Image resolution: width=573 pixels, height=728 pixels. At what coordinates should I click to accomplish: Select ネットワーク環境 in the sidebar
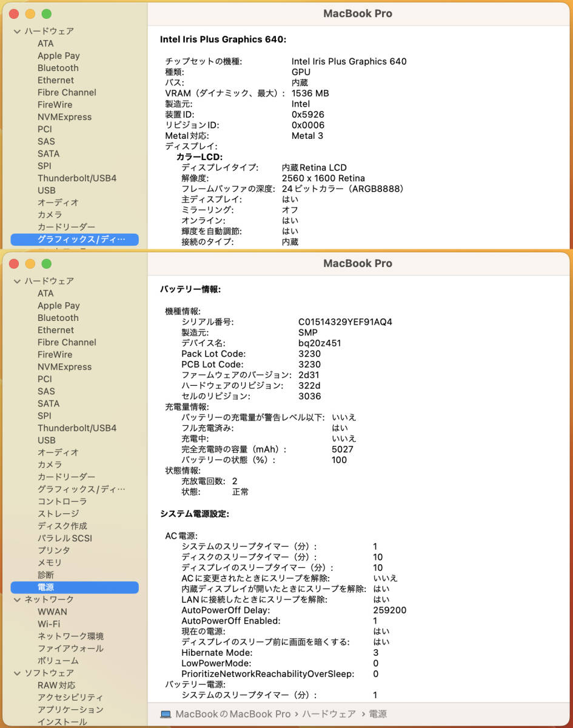point(70,636)
